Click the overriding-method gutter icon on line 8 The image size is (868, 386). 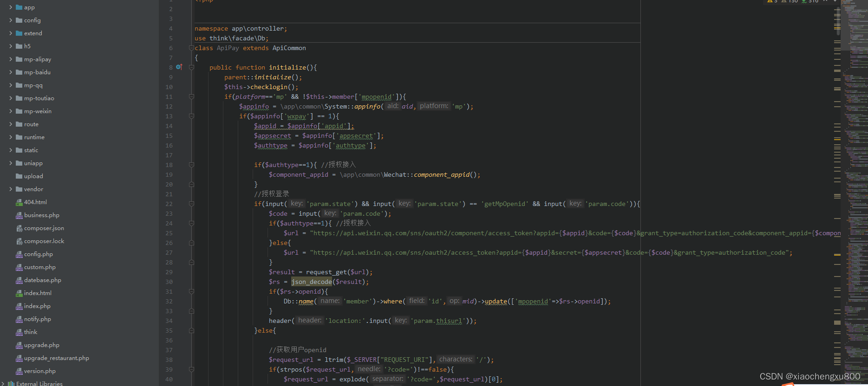point(179,67)
